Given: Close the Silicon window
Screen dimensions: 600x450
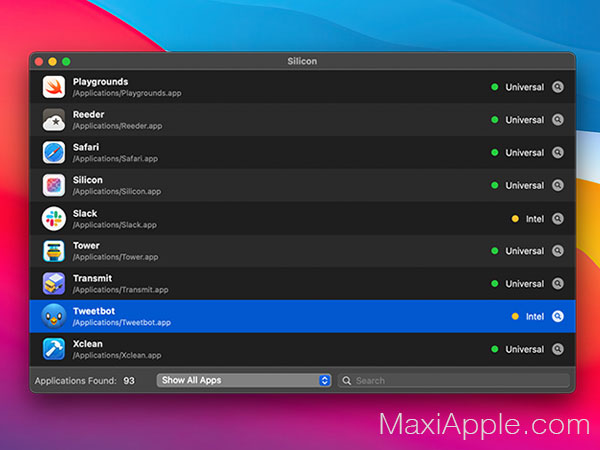Looking at the screenshot, I should coord(39,62).
